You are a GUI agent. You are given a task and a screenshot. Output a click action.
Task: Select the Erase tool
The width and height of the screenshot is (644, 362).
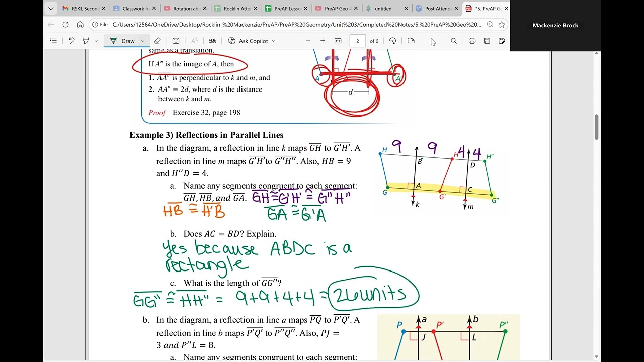(157, 41)
